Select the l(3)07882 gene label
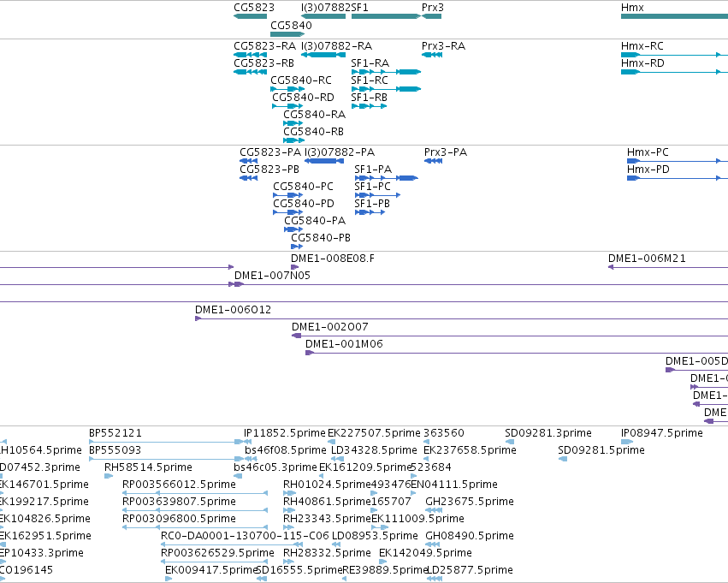Screen dimensions: 728x583 (326, 8)
